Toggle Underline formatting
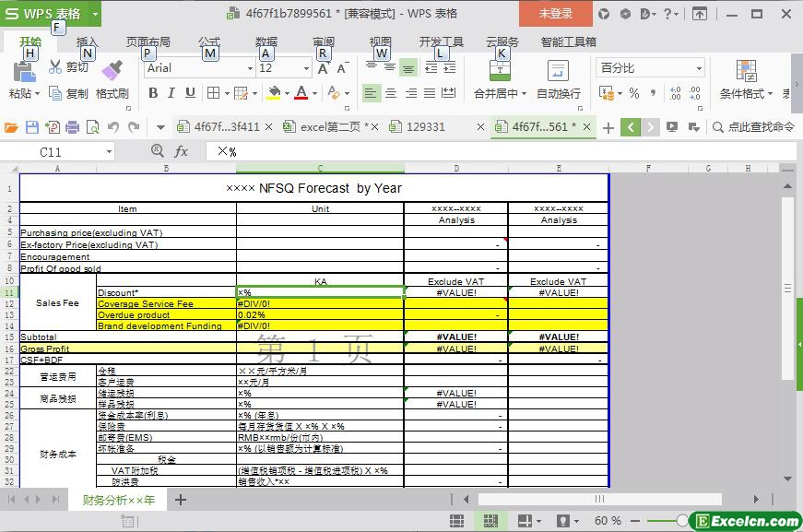 pyautogui.click(x=190, y=93)
